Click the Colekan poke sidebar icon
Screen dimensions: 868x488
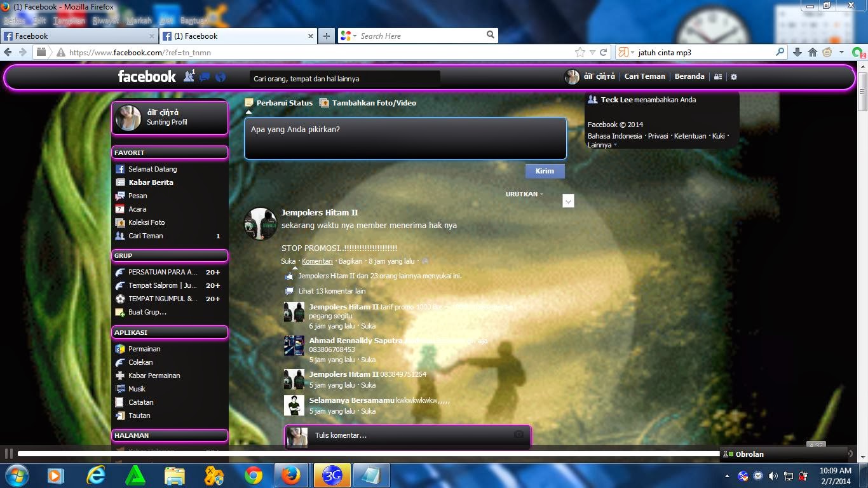pyautogui.click(x=120, y=362)
